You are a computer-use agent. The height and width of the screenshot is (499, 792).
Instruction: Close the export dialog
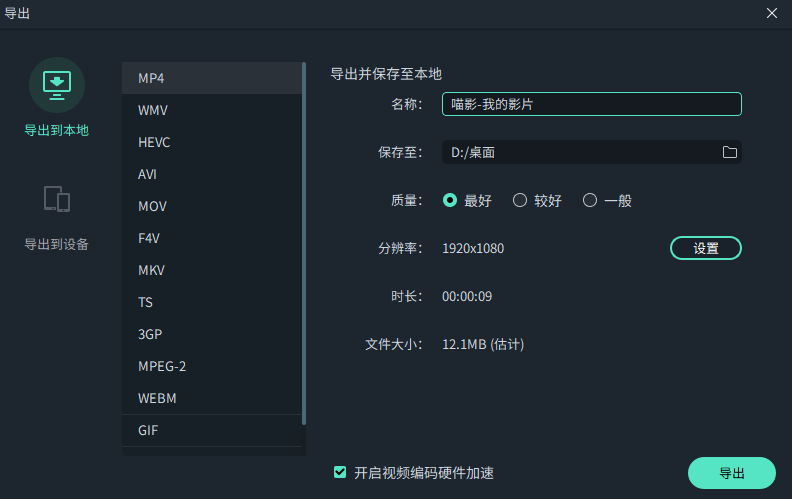tap(772, 13)
